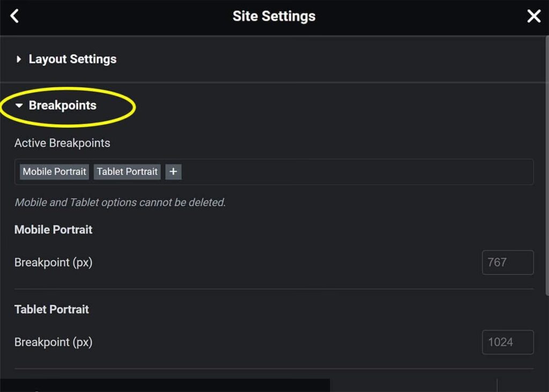Screen dimensions: 549x392
Task: Click the Active Breakpoints label
Action: 62,143
